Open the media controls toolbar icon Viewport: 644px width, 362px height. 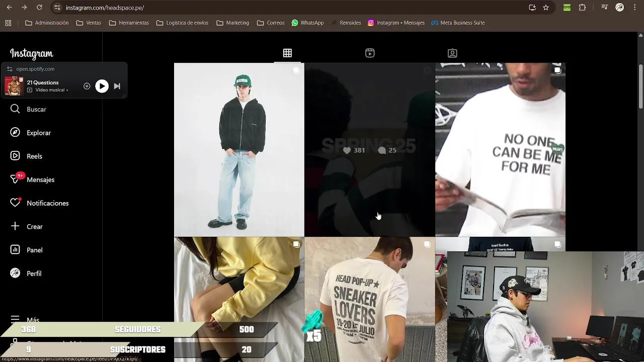pos(605,8)
